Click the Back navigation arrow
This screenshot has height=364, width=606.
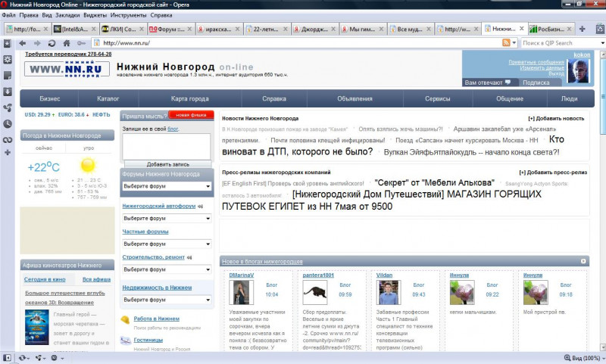(x=23, y=43)
